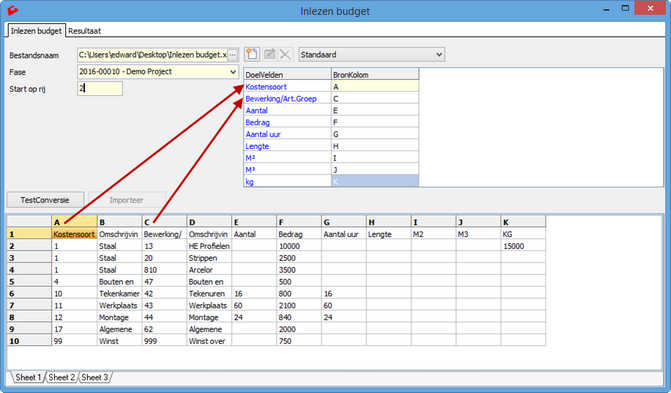Screen dimensions: 671x393
Task: Focus the Start op rij field
Action: pyautogui.click(x=100, y=89)
